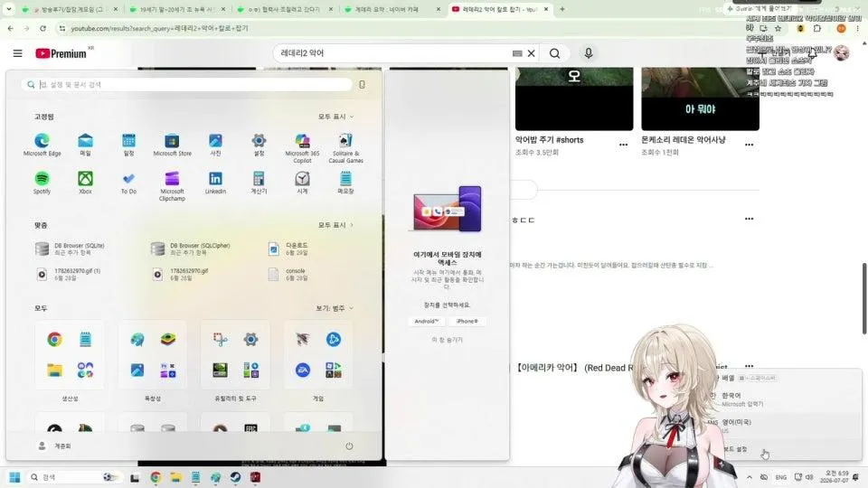Click the phone icon beside Start search
The image size is (868, 488).
point(362,85)
